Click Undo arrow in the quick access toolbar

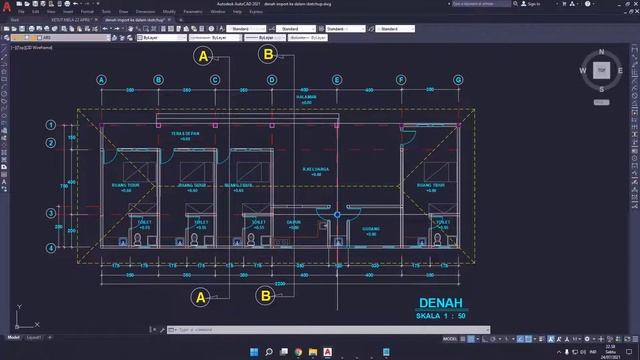pyautogui.click(x=76, y=4)
